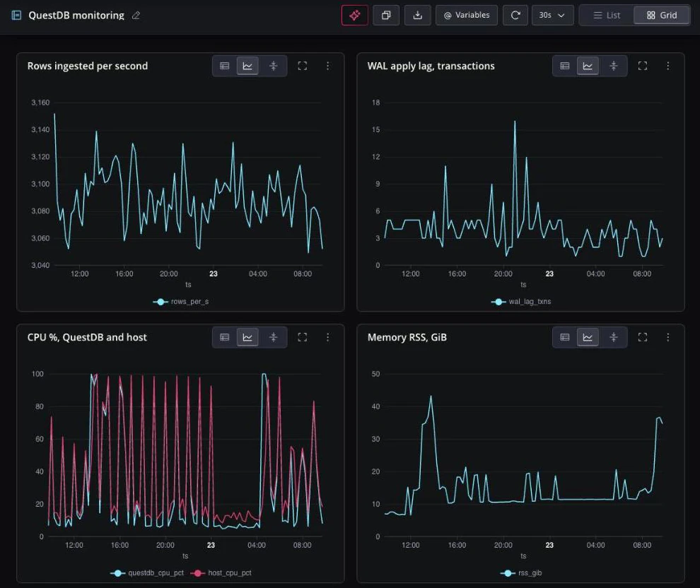The width and height of the screenshot is (700, 588).
Task: Click the 18 axis label on WAL apply lag chart
Action: (x=376, y=102)
